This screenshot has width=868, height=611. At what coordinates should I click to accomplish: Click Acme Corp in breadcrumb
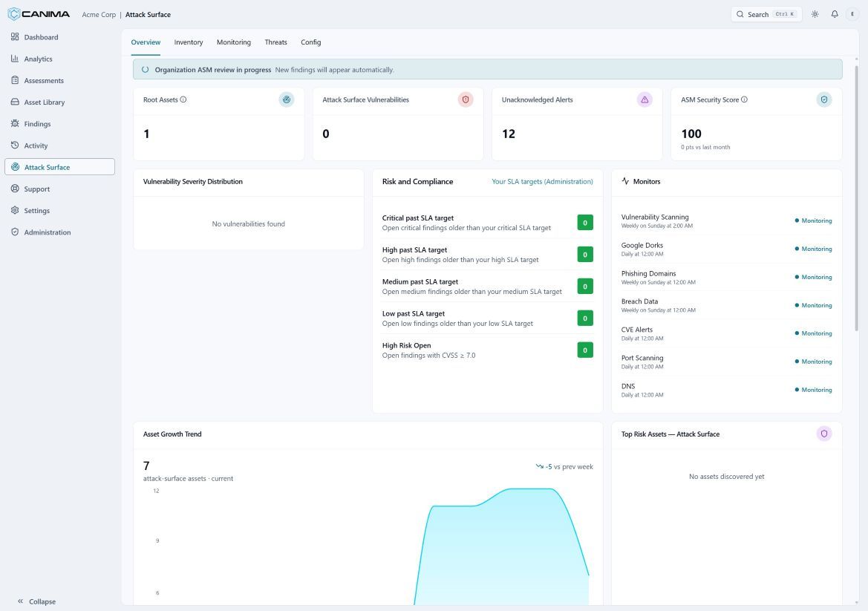(99, 14)
